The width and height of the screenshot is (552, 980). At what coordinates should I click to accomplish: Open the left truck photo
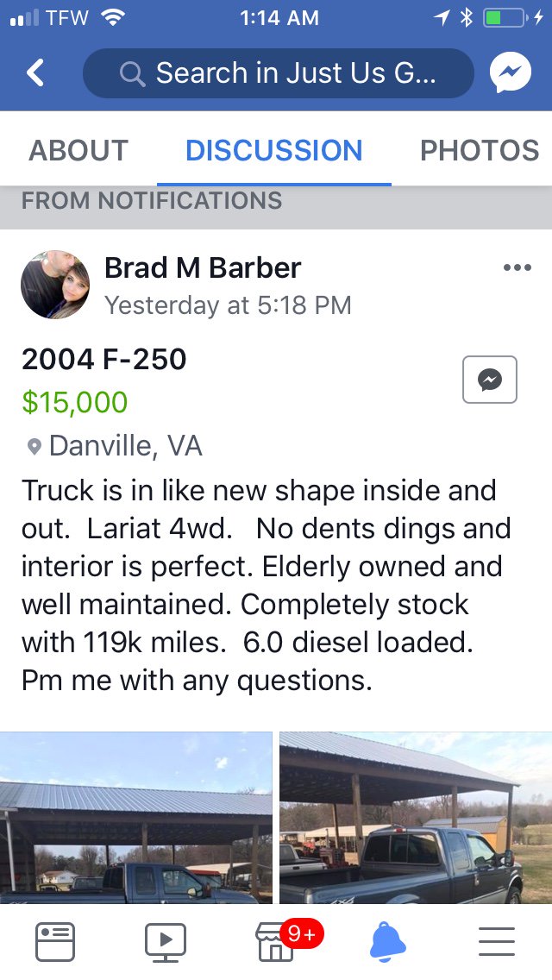[135, 817]
